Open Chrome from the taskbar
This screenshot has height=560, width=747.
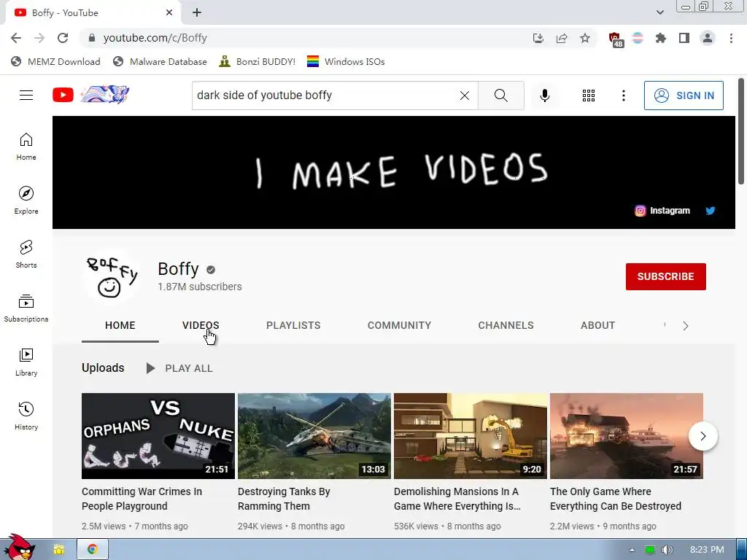[x=93, y=550]
